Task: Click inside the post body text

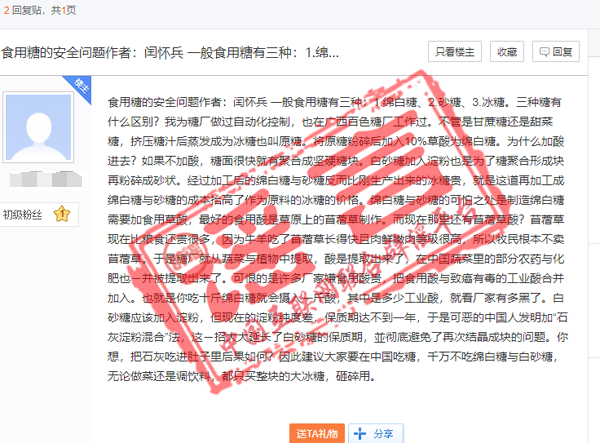Action: click(x=340, y=250)
